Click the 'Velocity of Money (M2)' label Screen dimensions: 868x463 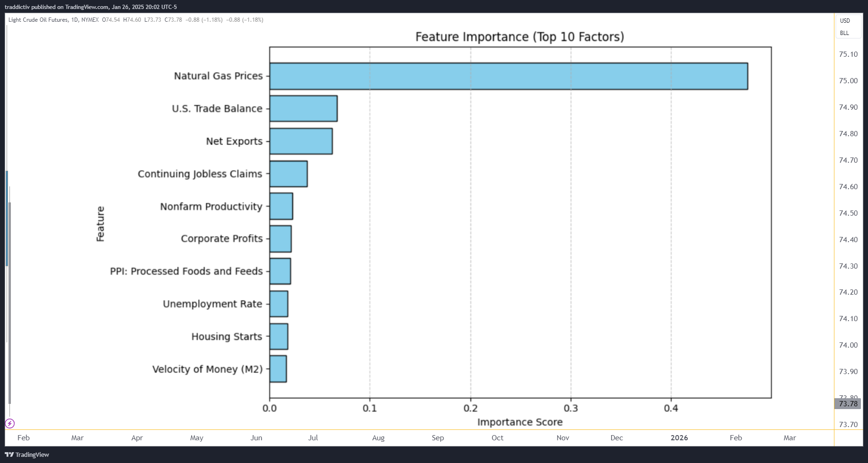point(208,369)
